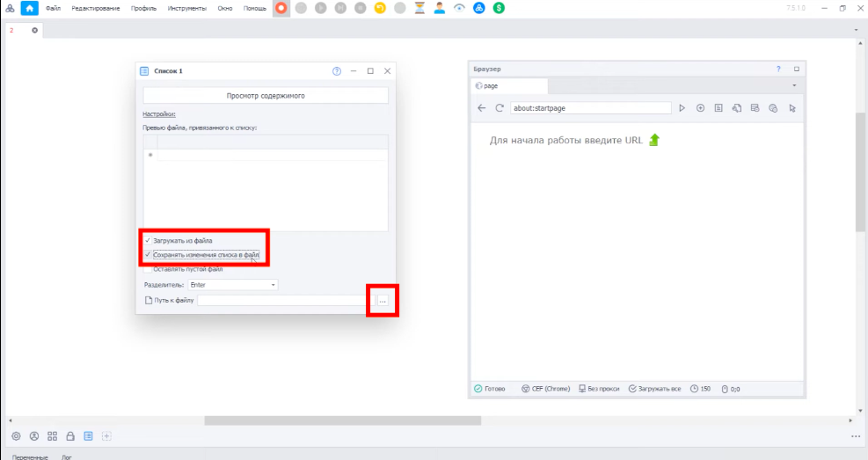This screenshot has width=868, height=460.
Task: Close project tab '2'
Action: point(35,31)
